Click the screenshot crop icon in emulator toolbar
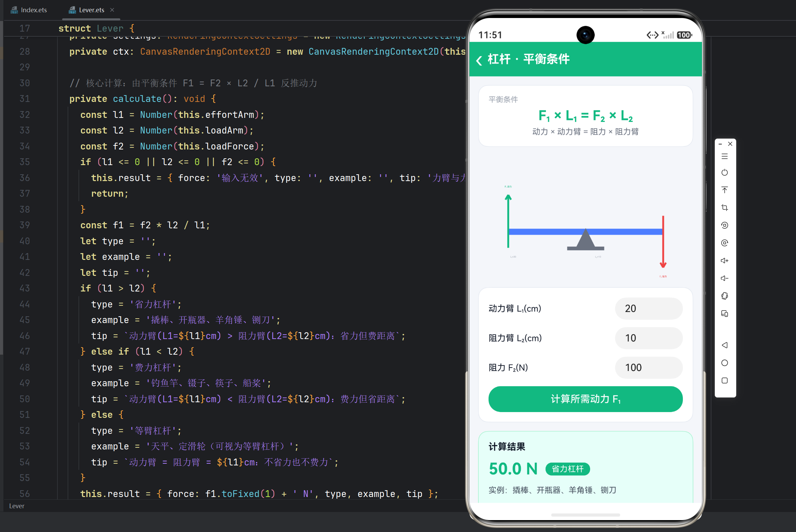The width and height of the screenshot is (796, 532). pos(725,208)
